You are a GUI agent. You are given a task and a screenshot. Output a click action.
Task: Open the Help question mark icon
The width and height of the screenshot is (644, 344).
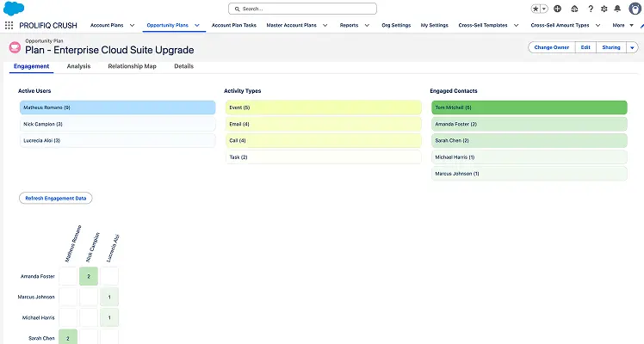click(x=591, y=9)
